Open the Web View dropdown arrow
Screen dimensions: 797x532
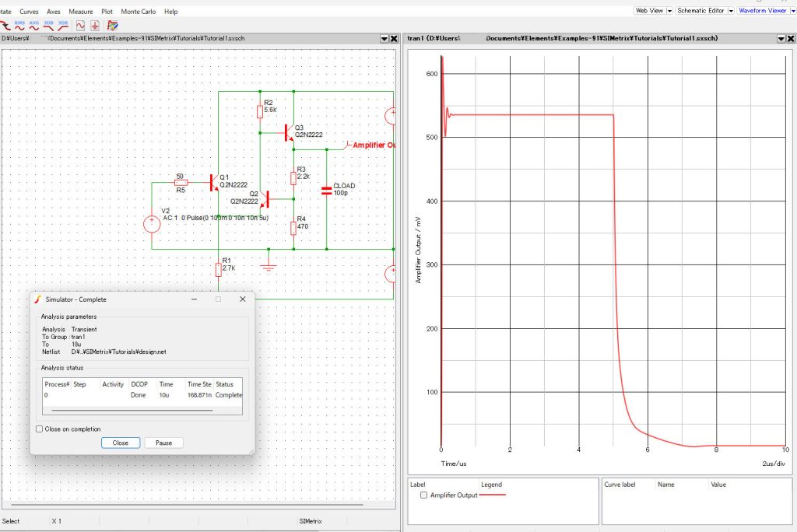point(669,11)
